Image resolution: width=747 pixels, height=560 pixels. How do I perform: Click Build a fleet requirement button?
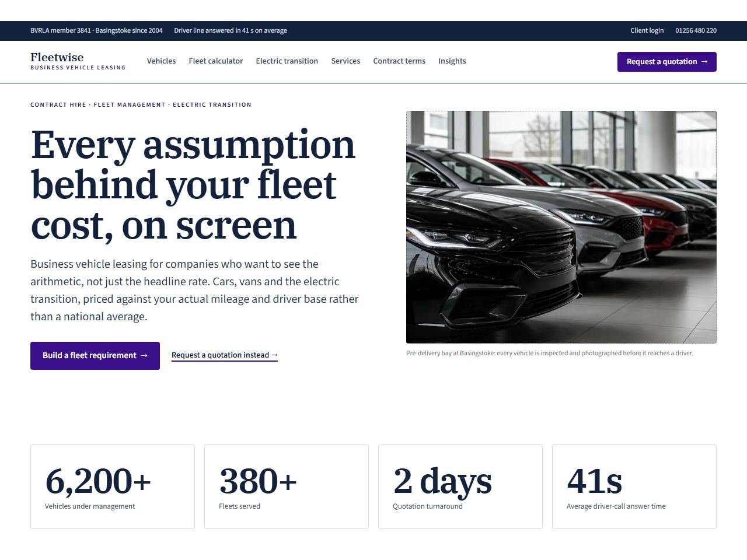pyautogui.click(x=95, y=356)
